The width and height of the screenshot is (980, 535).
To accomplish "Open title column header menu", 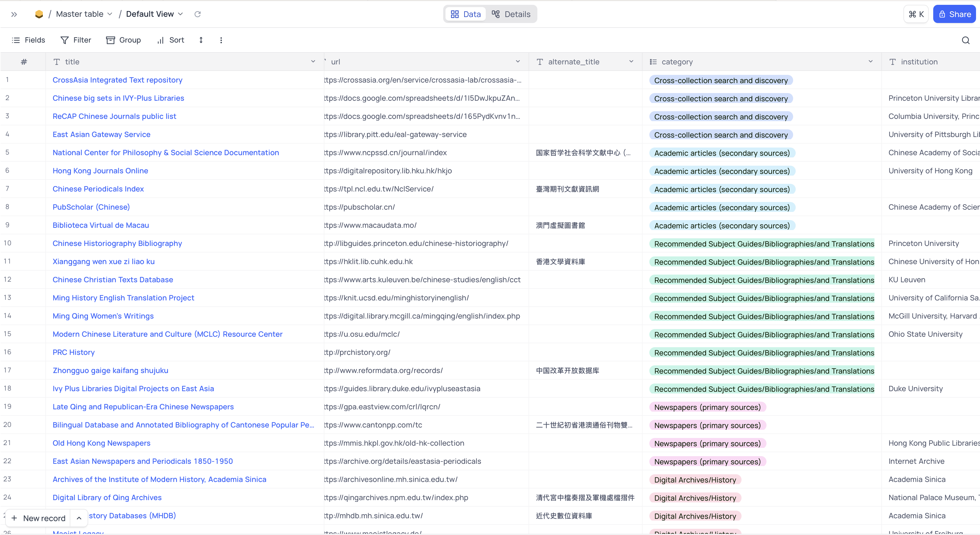I will (x=313, y=62).
